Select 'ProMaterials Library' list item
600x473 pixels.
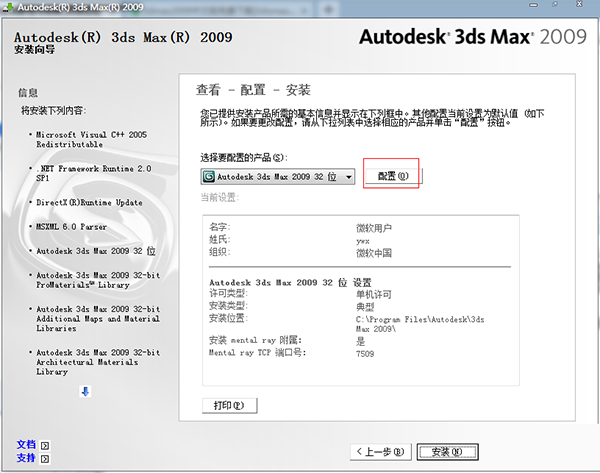[98, 280]
